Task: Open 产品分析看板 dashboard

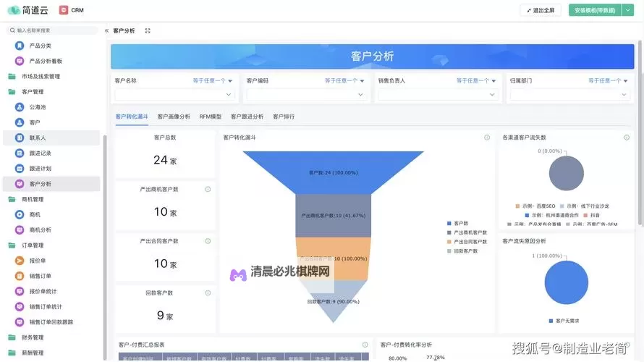Action: click(45, 62)
